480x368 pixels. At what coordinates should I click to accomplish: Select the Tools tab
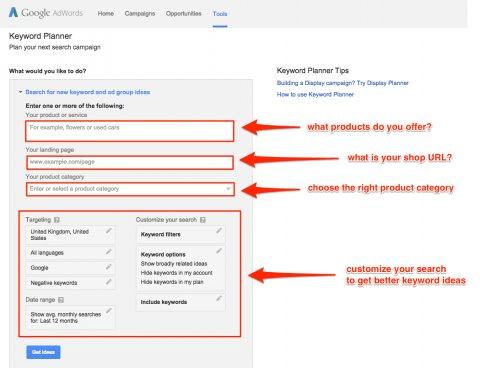tap(220, 14)
